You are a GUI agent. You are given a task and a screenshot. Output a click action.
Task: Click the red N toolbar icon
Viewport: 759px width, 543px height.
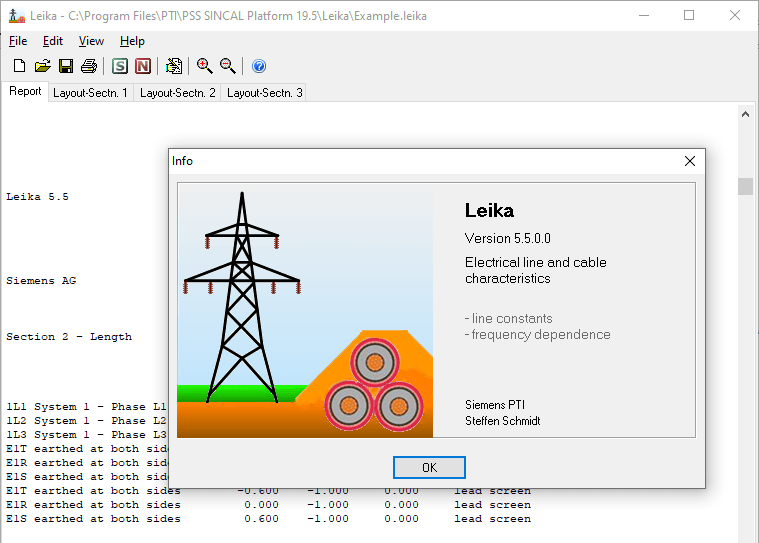click(143, 66)
